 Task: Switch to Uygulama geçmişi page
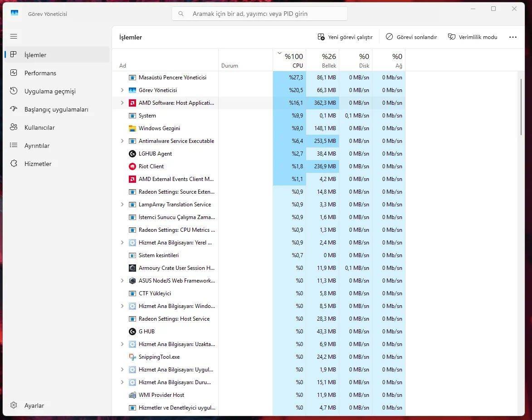[x=57, y=91]
